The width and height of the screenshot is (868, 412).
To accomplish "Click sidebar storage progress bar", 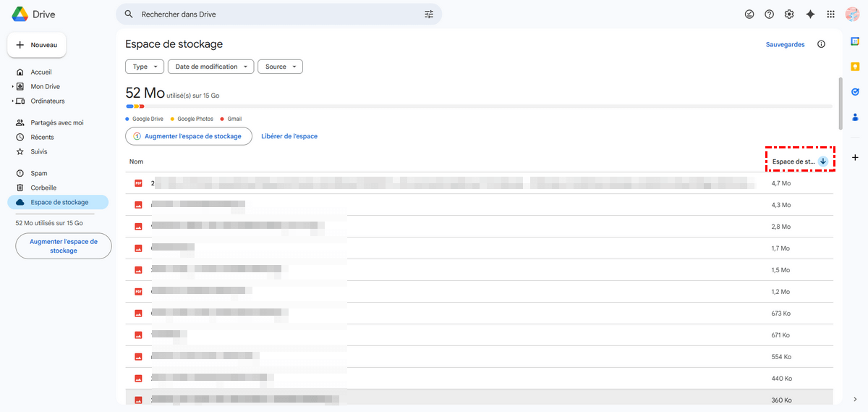I will point(55,214).
